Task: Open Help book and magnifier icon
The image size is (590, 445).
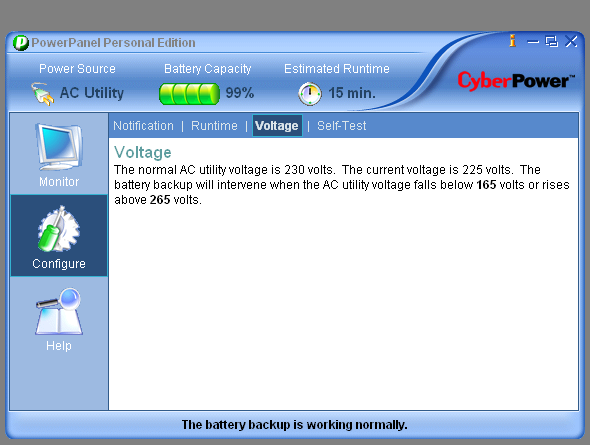Action: coord(59,311)
